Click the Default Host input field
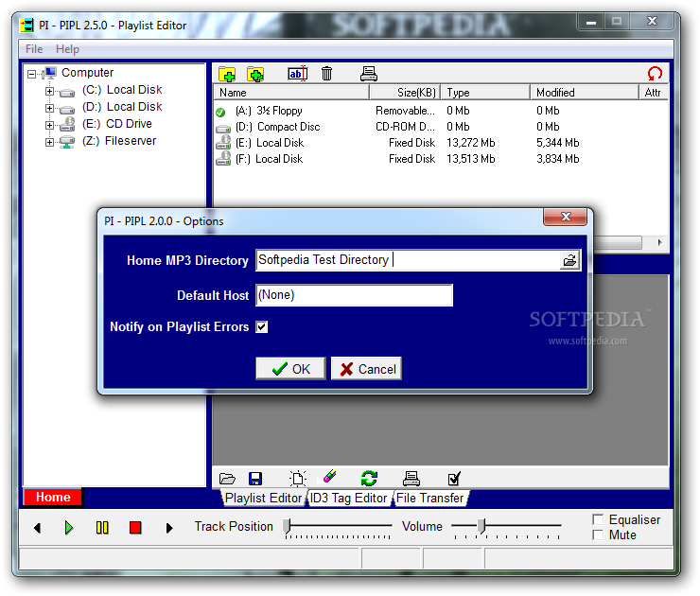 (x=354, y=295)
